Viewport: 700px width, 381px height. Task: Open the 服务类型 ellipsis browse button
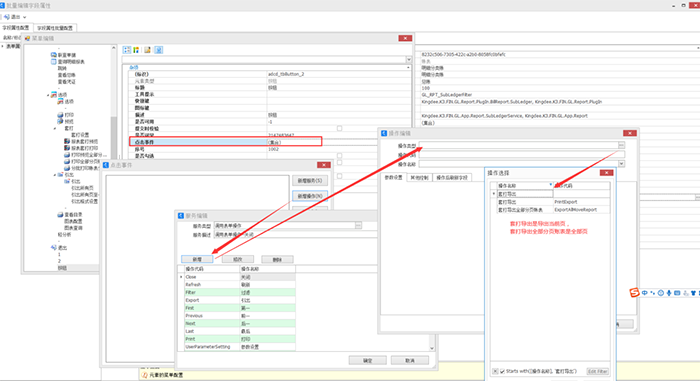pyautogui.click(x=358, y=226)
